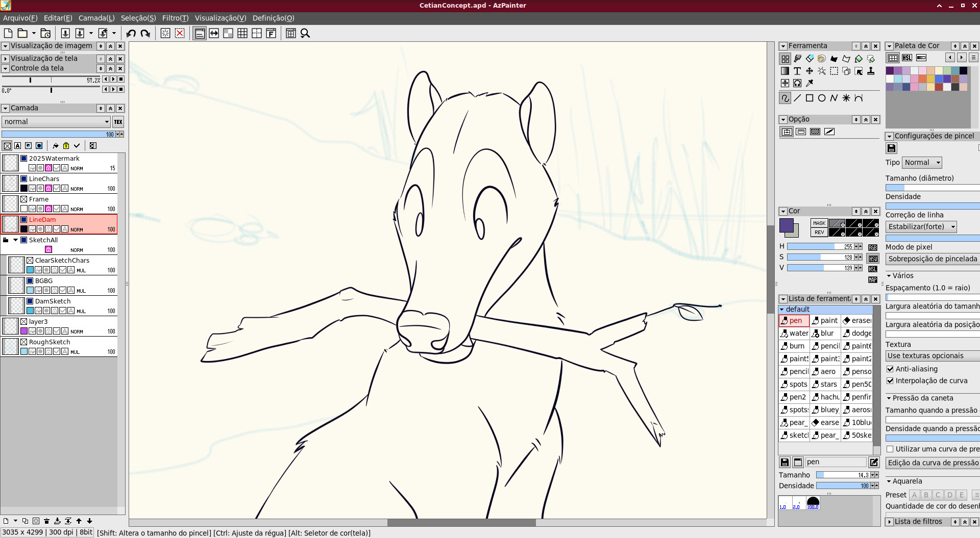This screenshot has width=980, height=538.
Task: Collapse the Vários section
Action: (x=889, y=276)
